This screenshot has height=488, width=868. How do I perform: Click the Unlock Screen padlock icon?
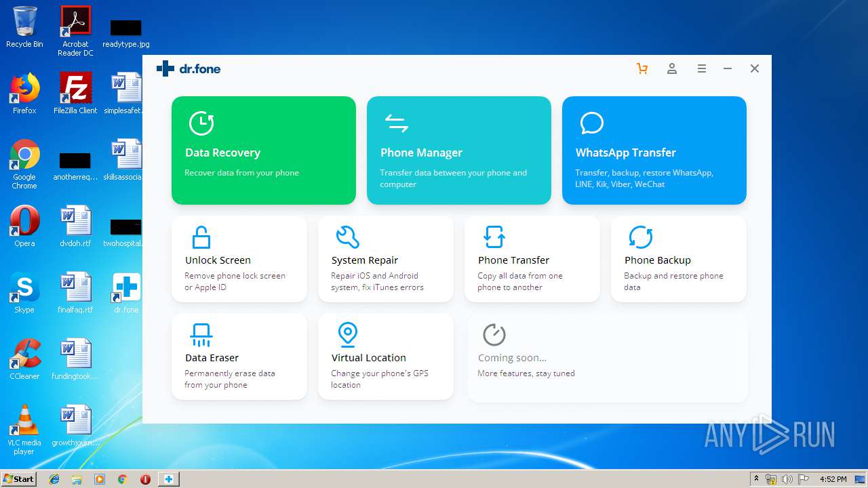(x=201, y=238)
